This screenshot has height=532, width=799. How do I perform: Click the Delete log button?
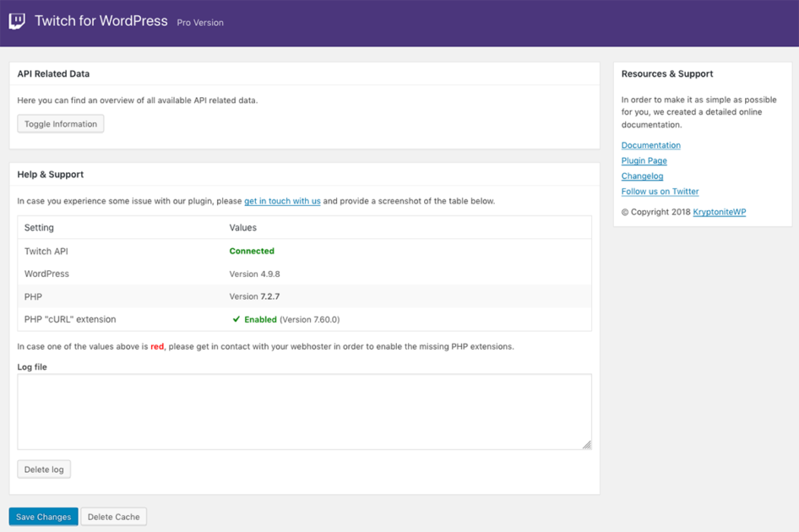click(x=44, y=470)
